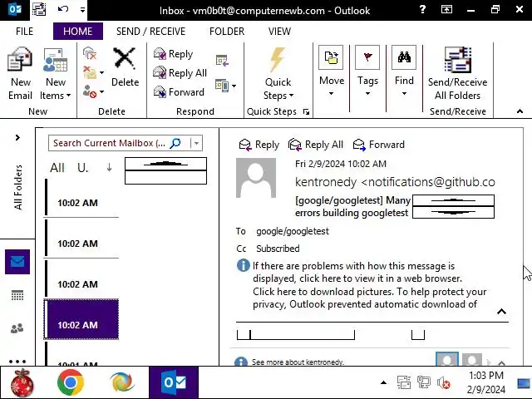532x399 pixels.
Task: Open the New Items menu
Action: tap(56, 74)
